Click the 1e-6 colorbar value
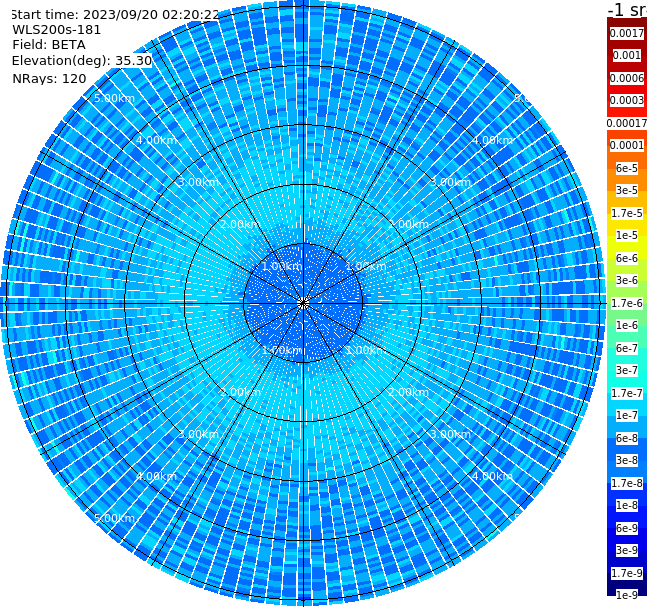Image resolution: width=647 pixels, height=607 pixels. coord(627,325)
